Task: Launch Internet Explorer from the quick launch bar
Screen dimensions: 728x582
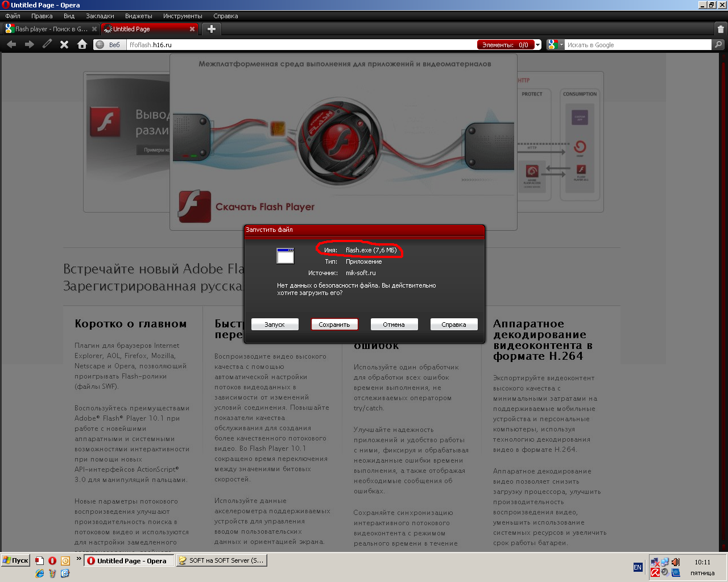Action: coord(40,573)
